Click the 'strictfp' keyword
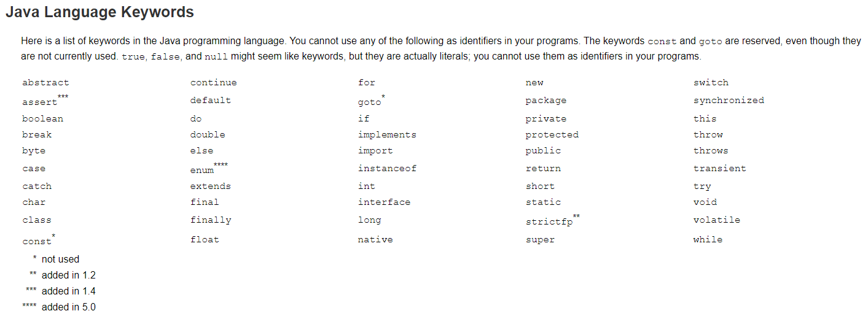The height and width of the screenshot is (319, 868). click(x=549, y=222)
